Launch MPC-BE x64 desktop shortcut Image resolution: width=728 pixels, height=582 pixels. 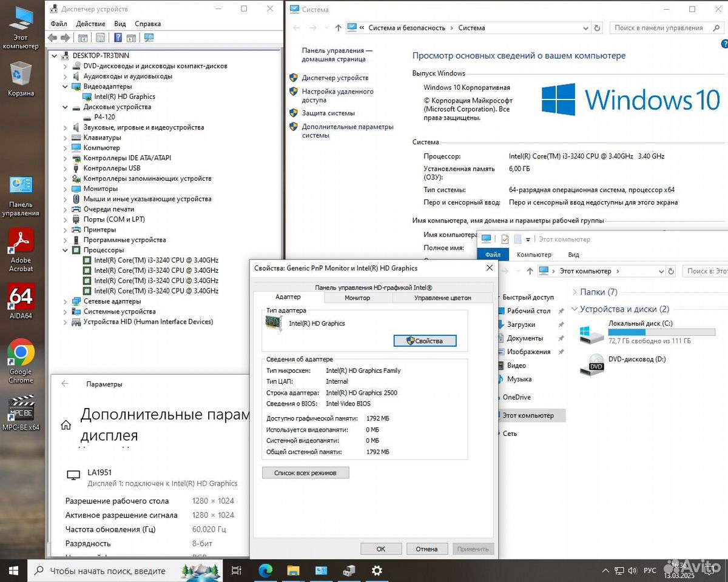point(21,413)
